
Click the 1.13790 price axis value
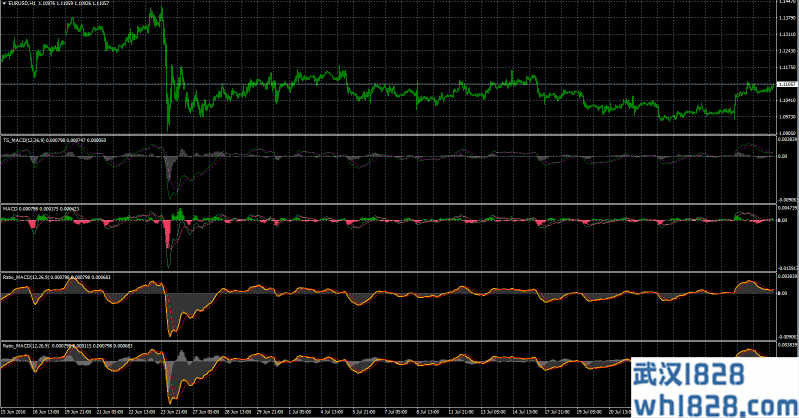tap(787, 18)
